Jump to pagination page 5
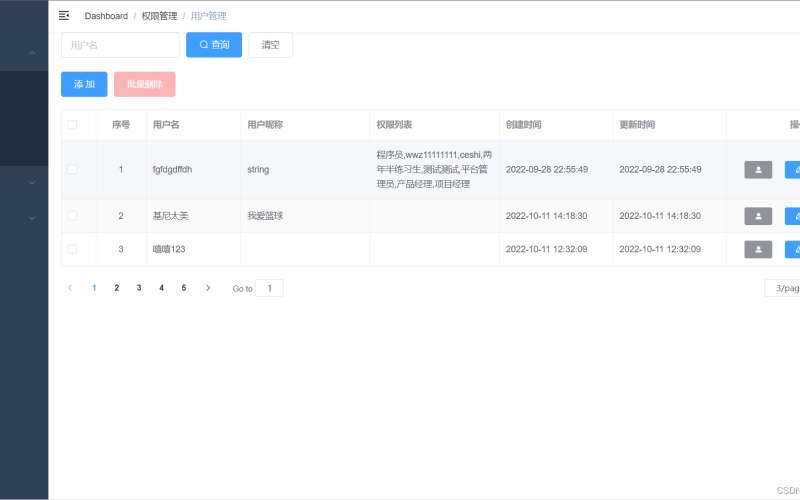 point(184,288)
